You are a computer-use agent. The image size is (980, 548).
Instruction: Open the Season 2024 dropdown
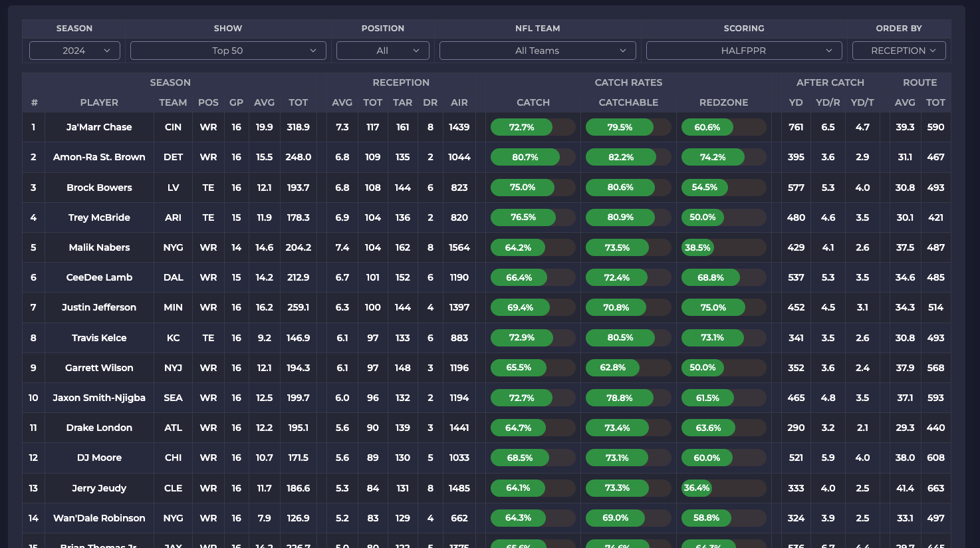click(74, 51)
